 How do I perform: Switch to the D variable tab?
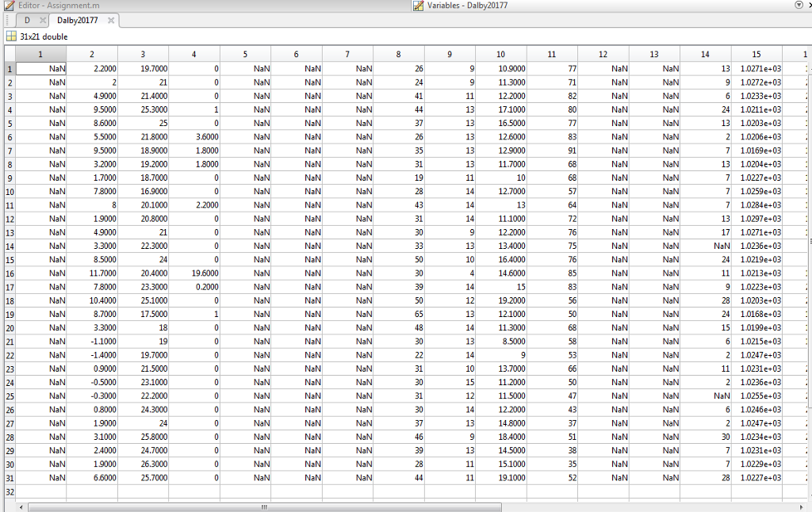pyautogui.click(x=27, y=20)
